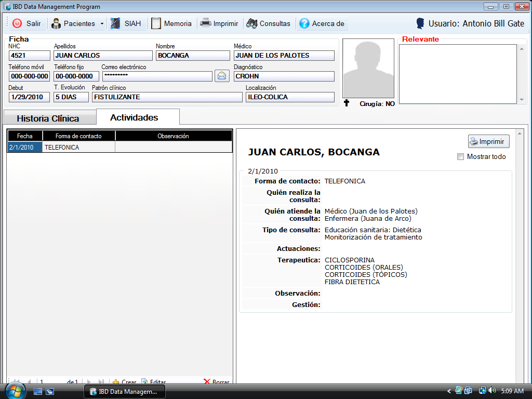Click the Salir power icon
The height and width of the screenshot is (399, 532).
17,23
